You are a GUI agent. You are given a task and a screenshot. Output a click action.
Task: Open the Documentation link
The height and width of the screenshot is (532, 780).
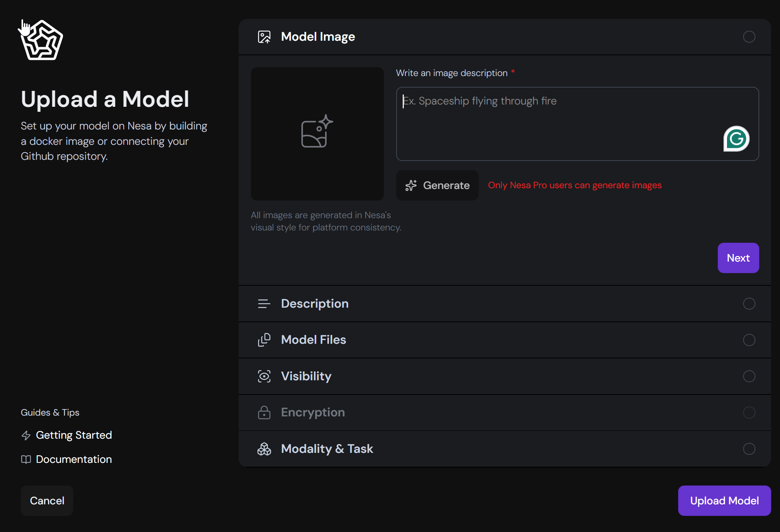pos(73,459)
